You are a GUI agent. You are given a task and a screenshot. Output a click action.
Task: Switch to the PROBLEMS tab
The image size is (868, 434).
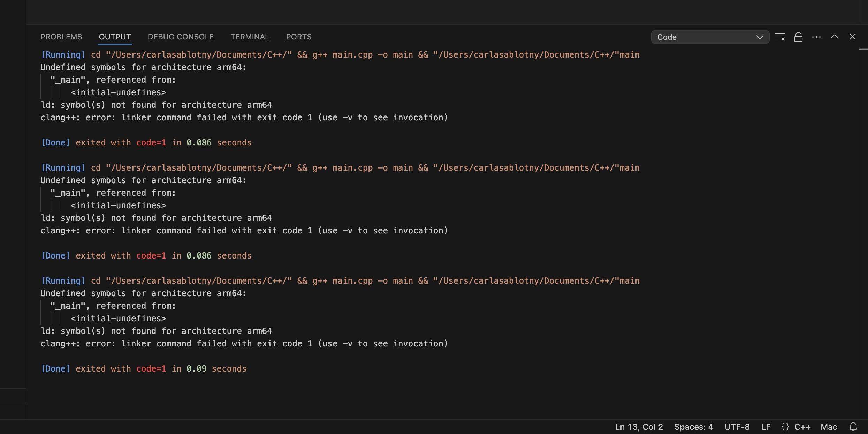coord(61,37)
